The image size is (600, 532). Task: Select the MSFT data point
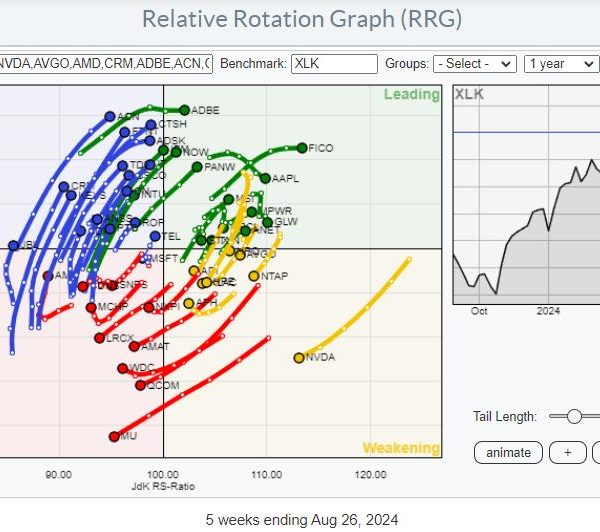coord(145,259)
